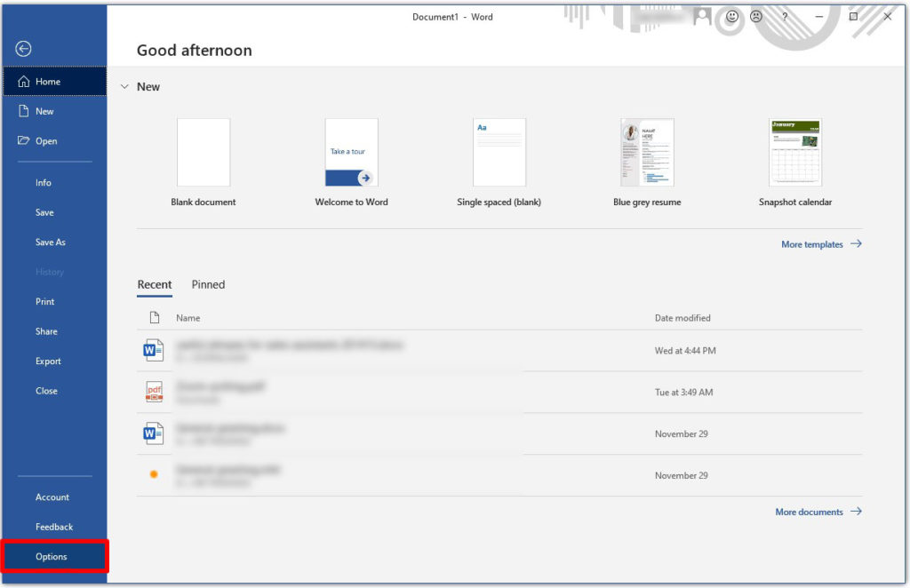Viewport: 910px width, 588px height.
Task: Sort recent files by Date modified
Action: (682, 317)
